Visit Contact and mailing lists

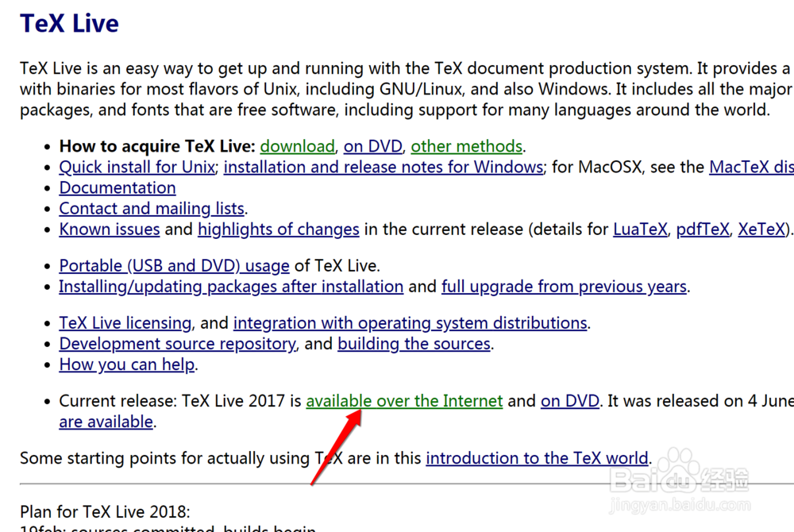click(x=151, y=208)
